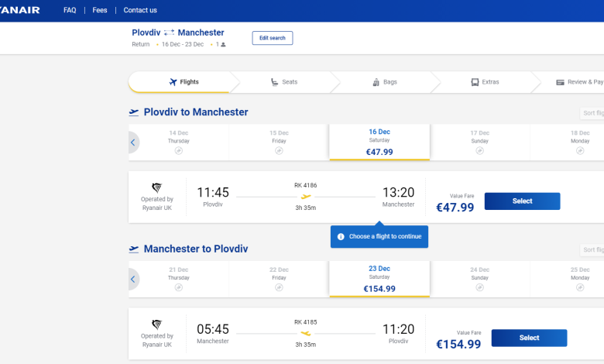Choose 17 Dec Sunday outbound date
This screenshot has width=604, height=364.
click(x=479, y=143)
